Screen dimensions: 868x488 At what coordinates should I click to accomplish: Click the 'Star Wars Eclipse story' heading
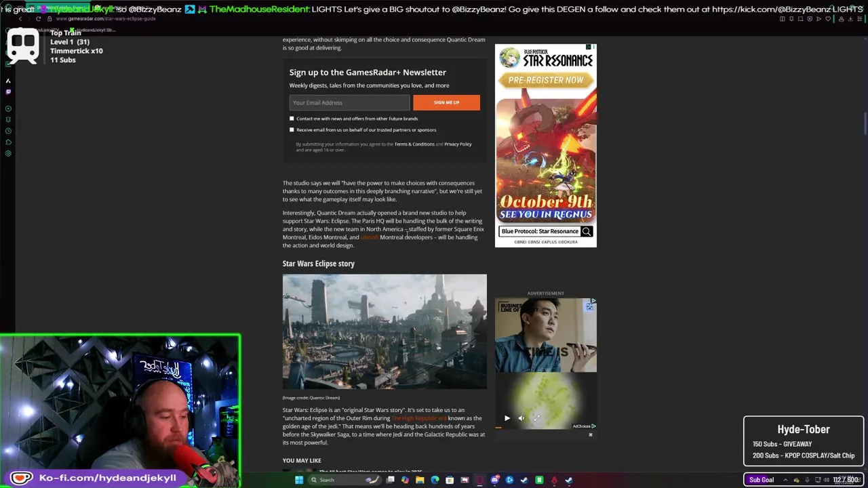pyautogui.click(x=319, y=264)
